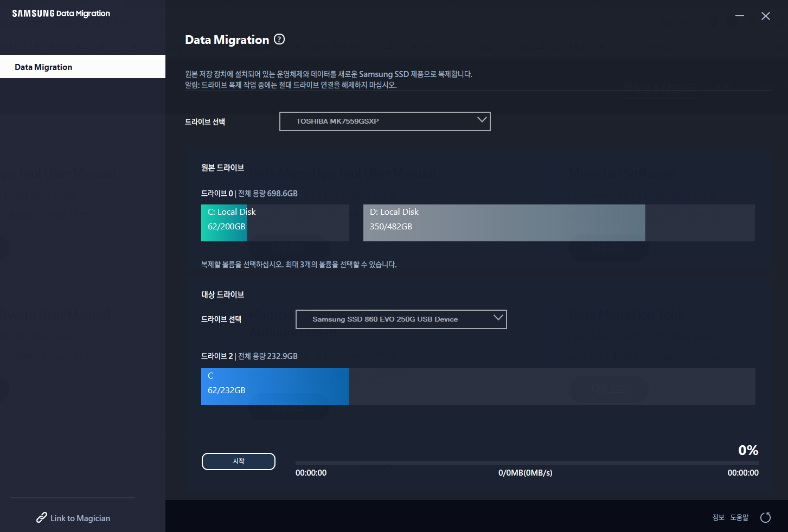Click the 복제할 볼륨을 선택하십시오 instruction text
The image size is (788, 532).
[x=299, y=265]
